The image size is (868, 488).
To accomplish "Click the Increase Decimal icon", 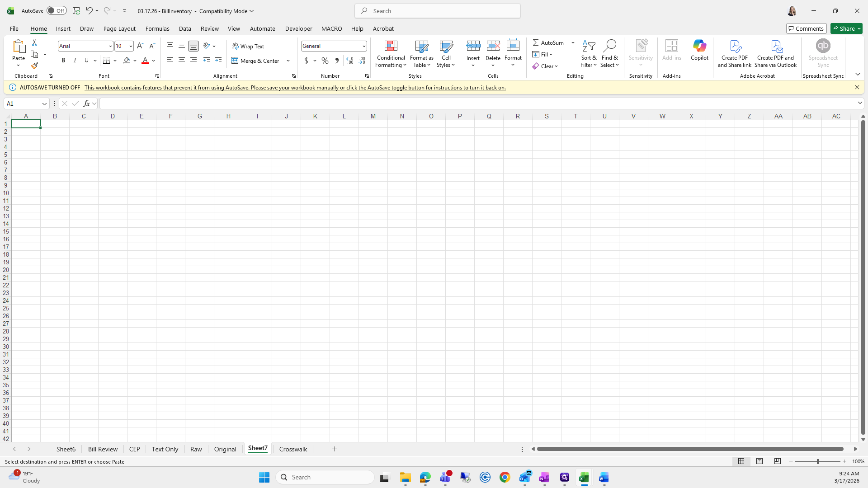I will pyautogui.click(x=350, y=61).
